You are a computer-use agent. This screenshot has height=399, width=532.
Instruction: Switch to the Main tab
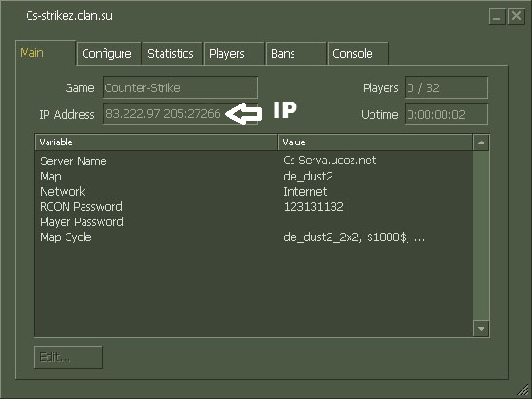coord(46,52)
